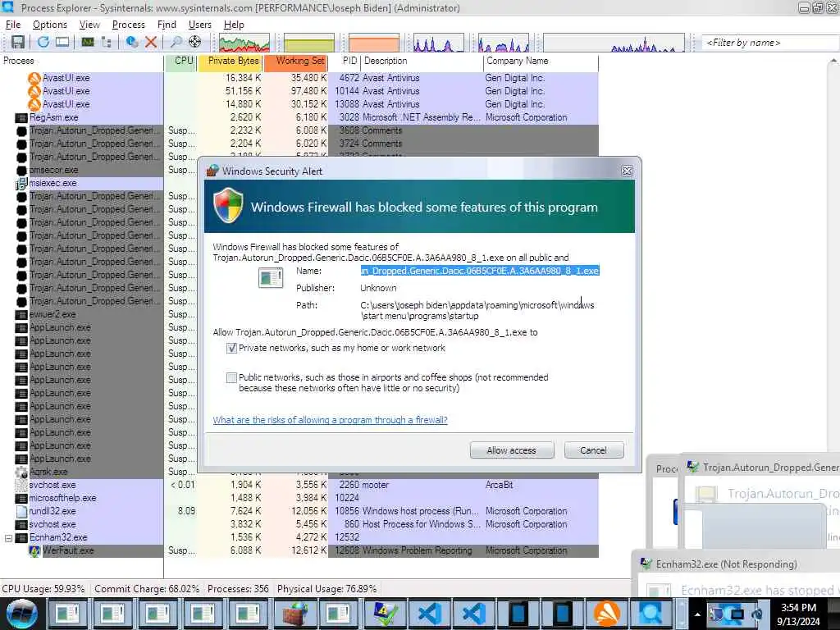Viewport: 840px width, 630px height.
Task: Click the highlighted program Name field
Action: coord(480,271)
